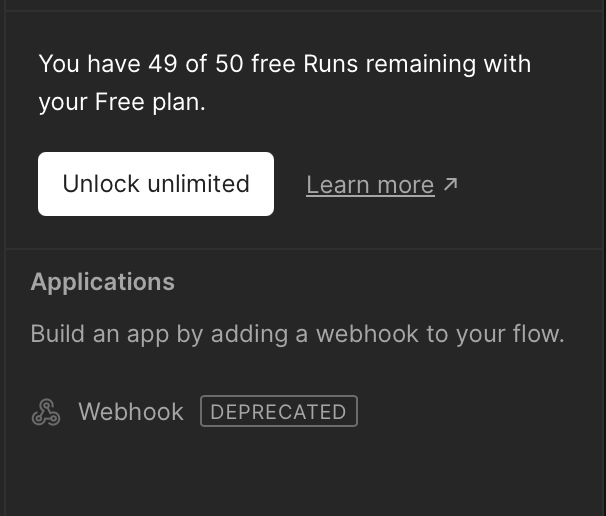Select the Webhook icon
Image resolution: width=606 pixels, height=516 pixels.
(x=46, y=412)
